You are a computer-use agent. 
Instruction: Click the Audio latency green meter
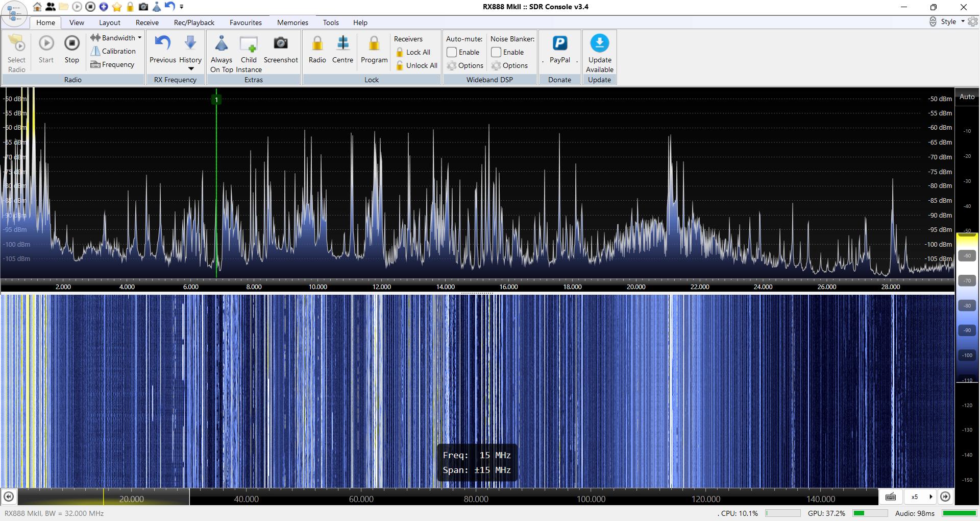(959, 513)
